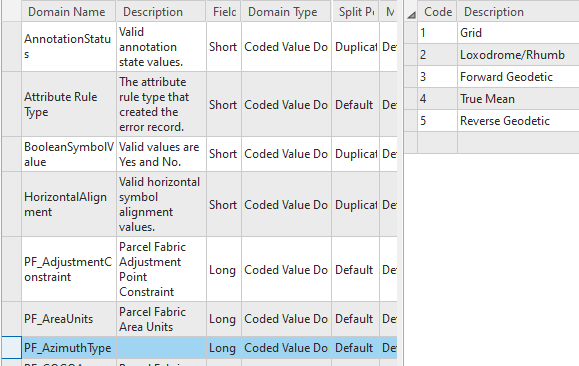The height and width of the screenshot is (366, 579).
Task: Select the row header for Grid code
Action: point(411,33)
